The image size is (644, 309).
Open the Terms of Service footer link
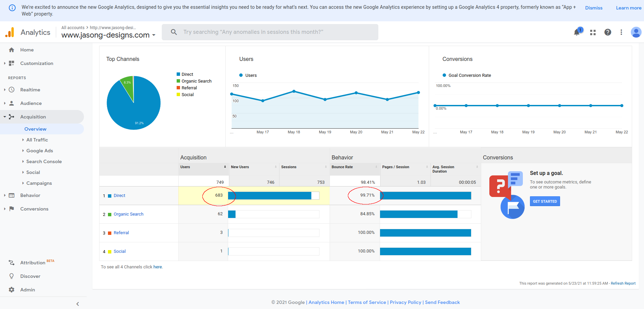pyautogui.click(x=367, y=302)
